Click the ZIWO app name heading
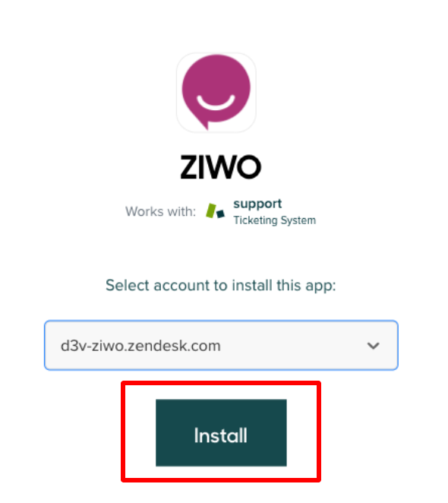This screenshot has width=448, height=503. click(221, 167)
